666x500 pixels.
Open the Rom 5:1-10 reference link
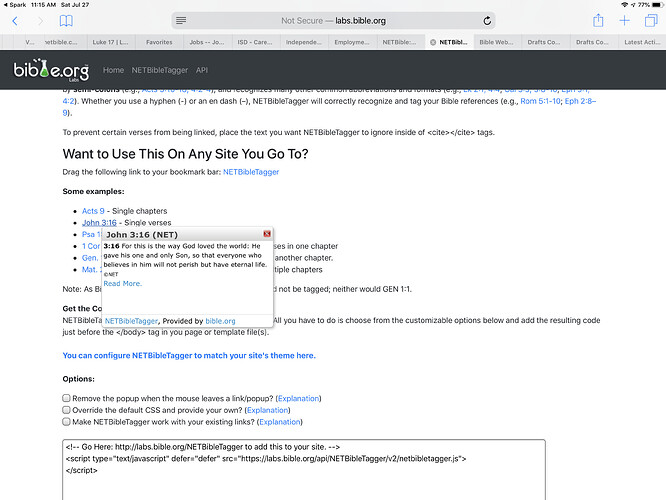540,101
